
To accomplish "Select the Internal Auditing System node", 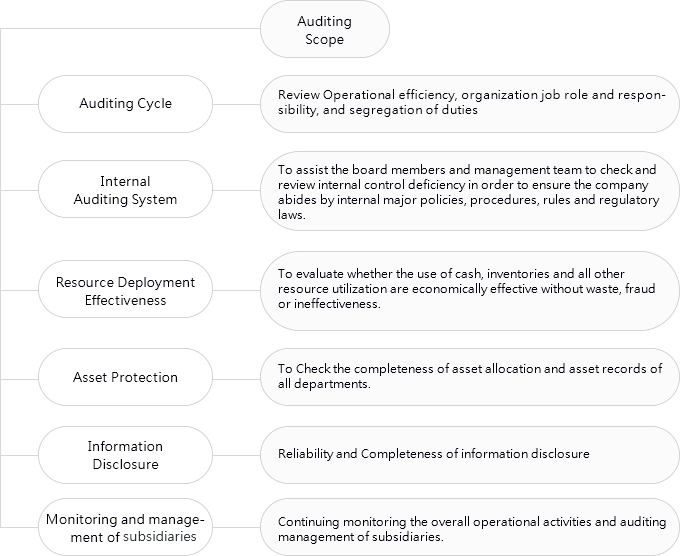I will point(125,189).
